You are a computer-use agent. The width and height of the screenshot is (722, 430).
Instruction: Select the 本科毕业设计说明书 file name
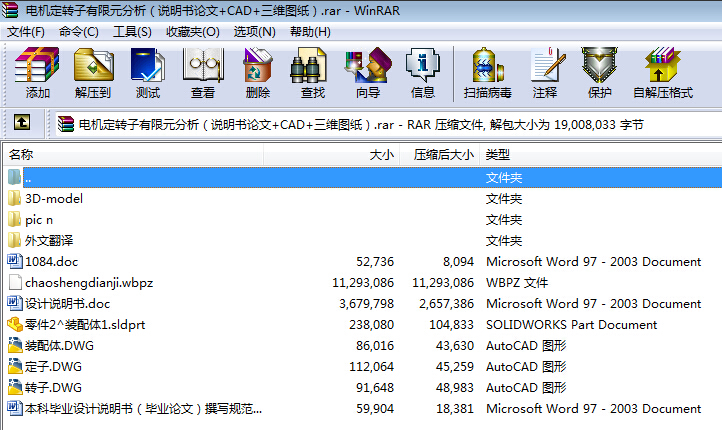click(144, 408)
